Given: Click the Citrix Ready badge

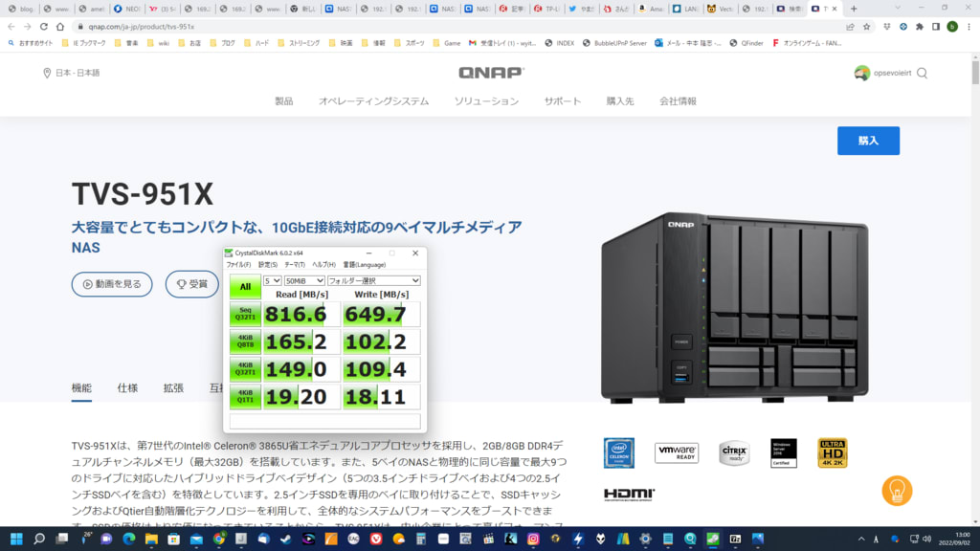Looking at the screenshot, I should pyautogui.click(x=734, y=452).
